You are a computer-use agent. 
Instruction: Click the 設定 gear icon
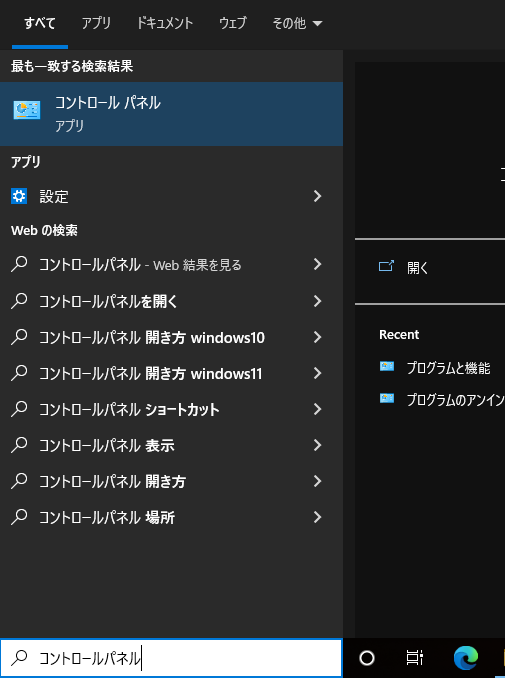tap(19, 196)
